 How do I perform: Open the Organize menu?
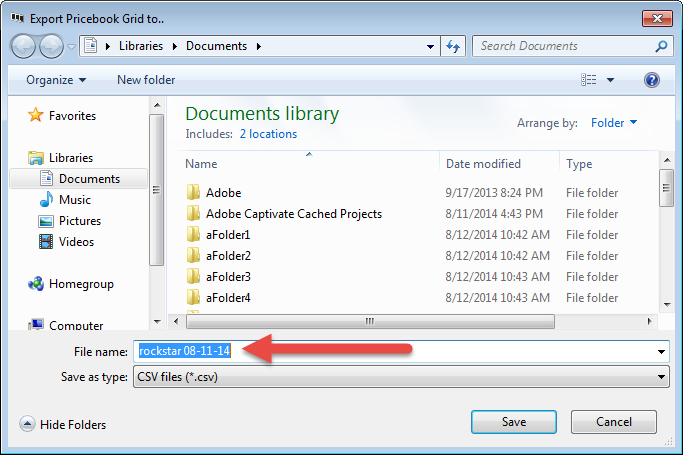[56, 80]
